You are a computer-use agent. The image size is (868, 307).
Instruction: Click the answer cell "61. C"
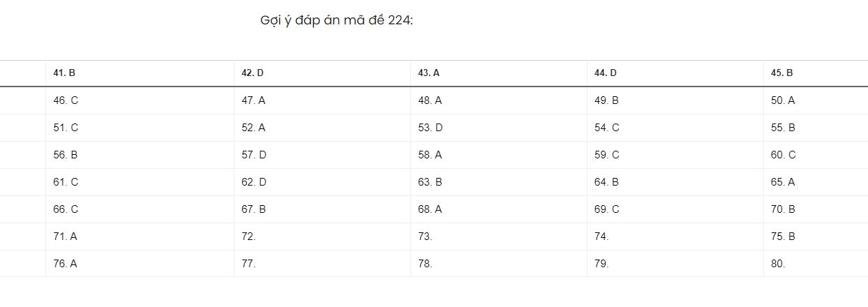click(x=66, y=182)
